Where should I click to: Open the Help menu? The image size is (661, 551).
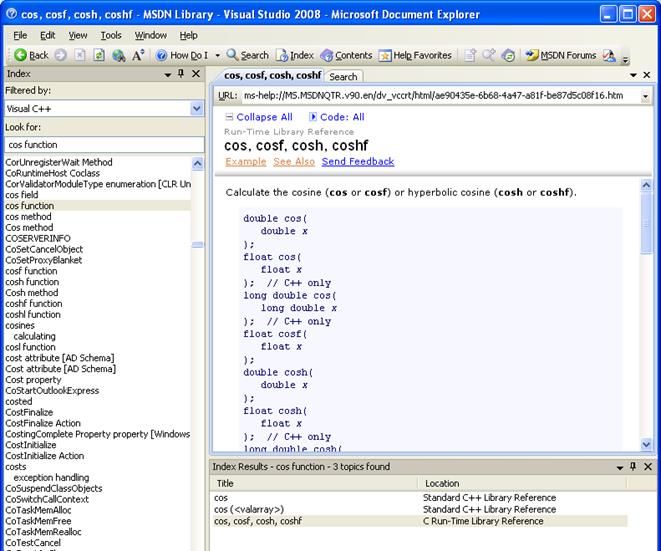coord(188,35)
